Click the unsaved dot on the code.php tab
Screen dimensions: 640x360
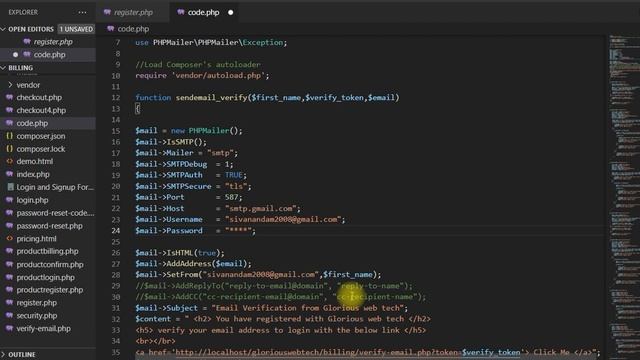coord(231,12)
